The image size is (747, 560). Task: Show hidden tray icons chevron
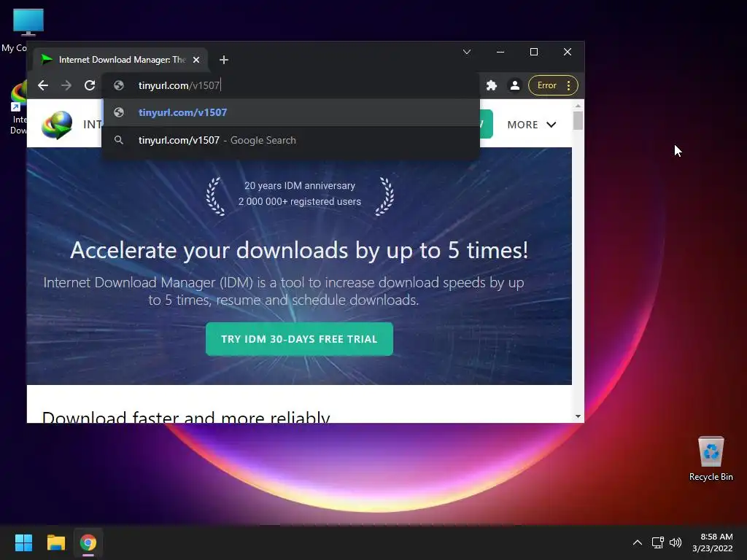click(x=638, y=542)
